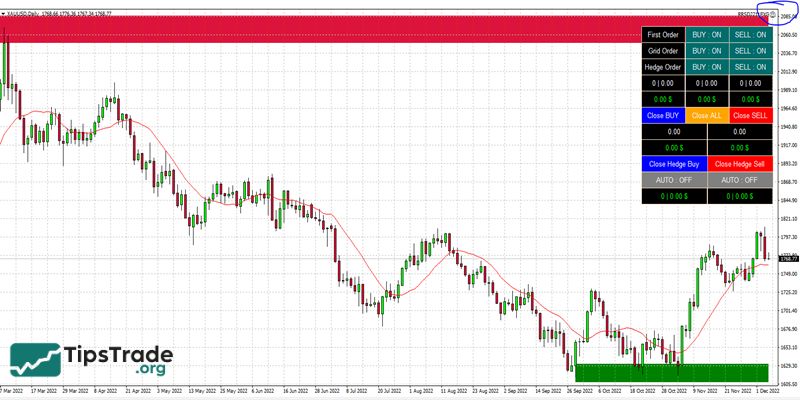Click the Close Hedge Sell button

pyautogui.click(x=740, y=163)
